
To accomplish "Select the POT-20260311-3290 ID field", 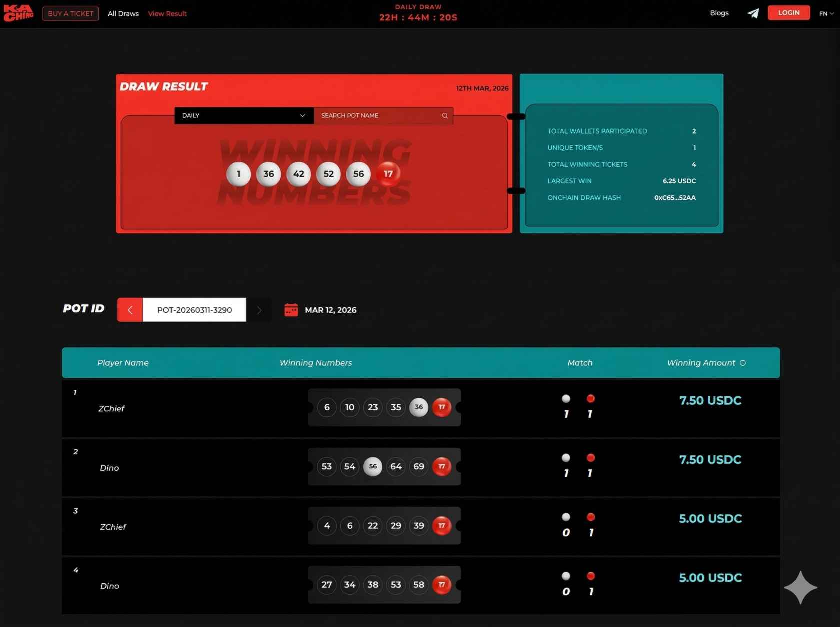I will (195, 310).
